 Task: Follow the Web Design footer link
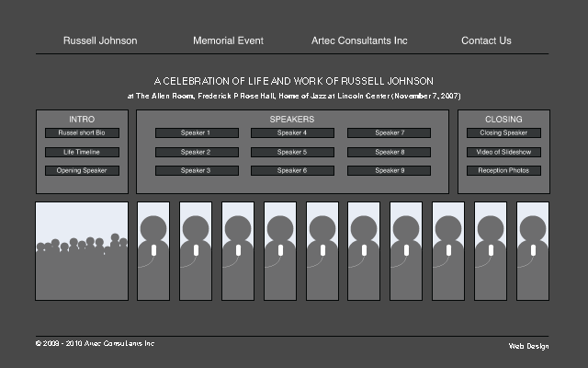(x=528, y=346)
